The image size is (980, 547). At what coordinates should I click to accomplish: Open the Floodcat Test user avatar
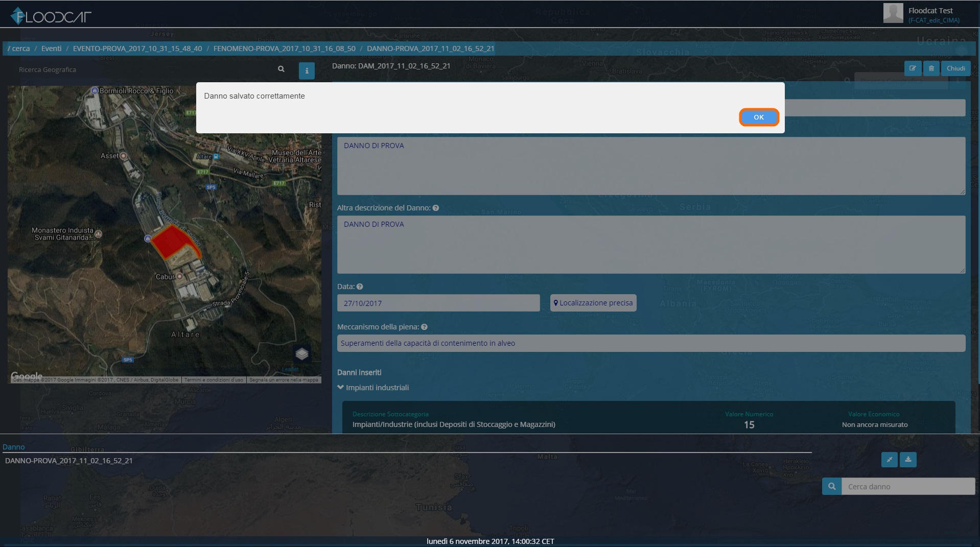893,13
